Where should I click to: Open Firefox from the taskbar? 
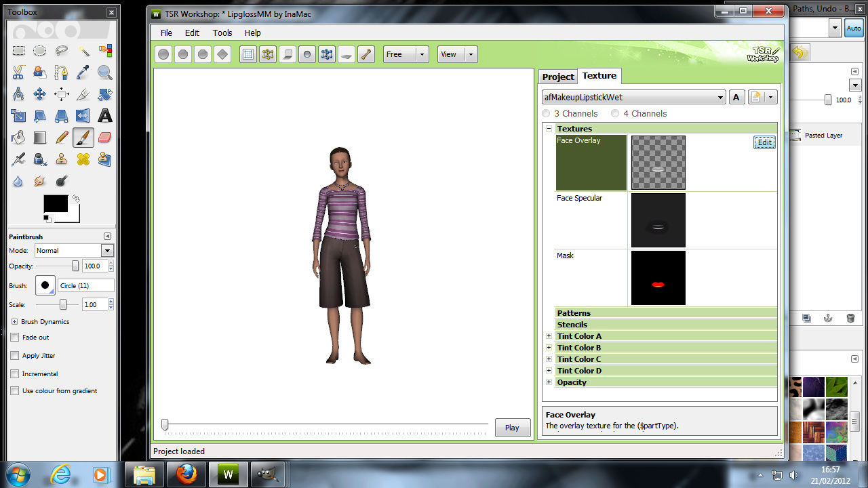[x=186, y=474]
